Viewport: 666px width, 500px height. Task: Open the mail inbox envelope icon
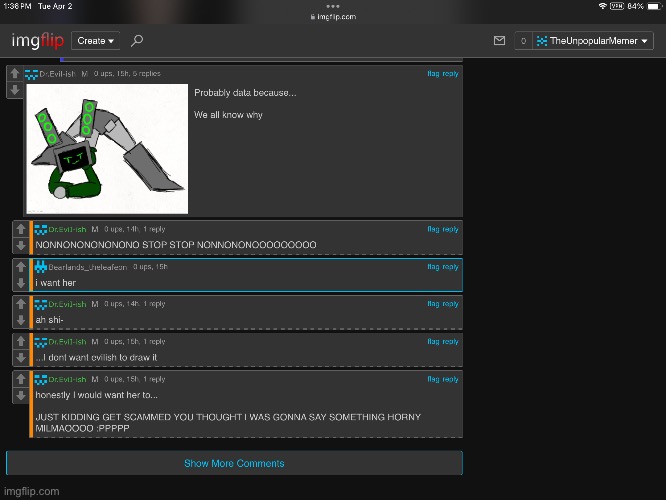click(x=499, y=41)
